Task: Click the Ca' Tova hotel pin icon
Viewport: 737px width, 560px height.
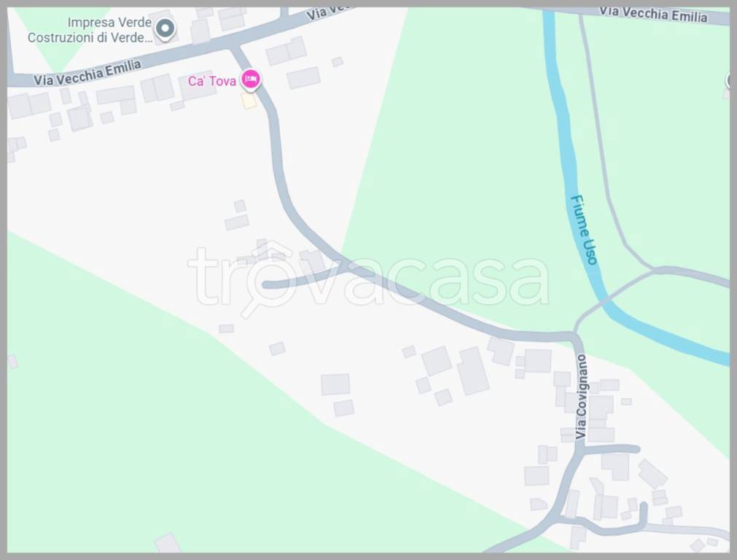Action: [x=251, y=79]
